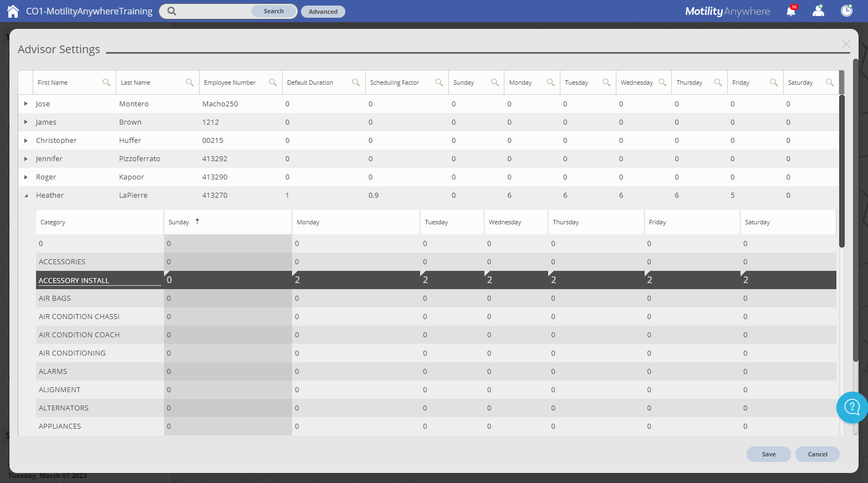Open the user profile icon
Image resolution: width=868 pixels, height=483 pixels.
click(818, 11)
